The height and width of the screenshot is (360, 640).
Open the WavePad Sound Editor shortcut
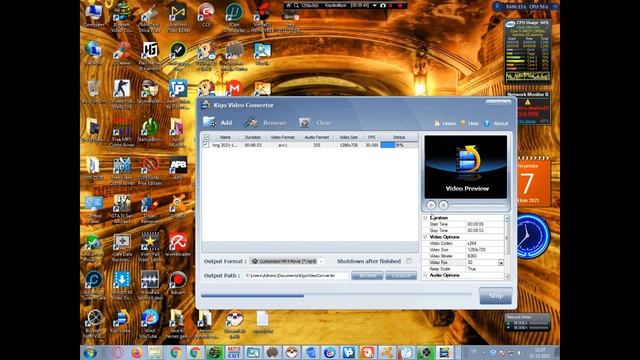150,286
